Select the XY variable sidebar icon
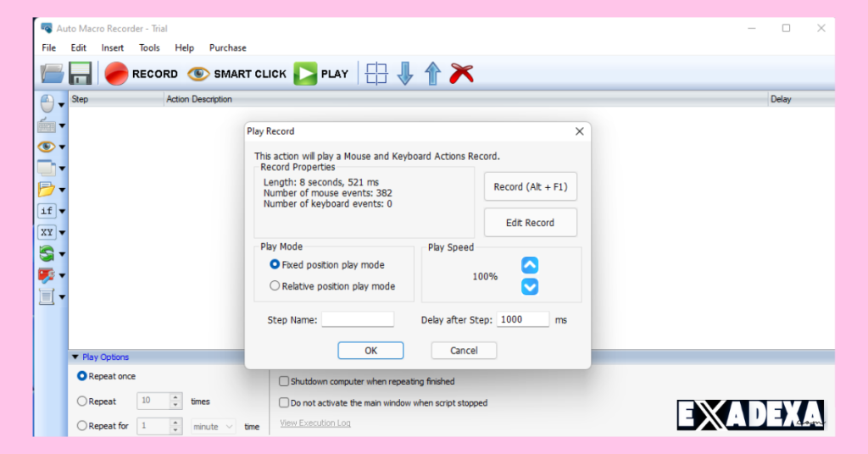The height and width of the screenshot is (454, 868). [47, 232]
